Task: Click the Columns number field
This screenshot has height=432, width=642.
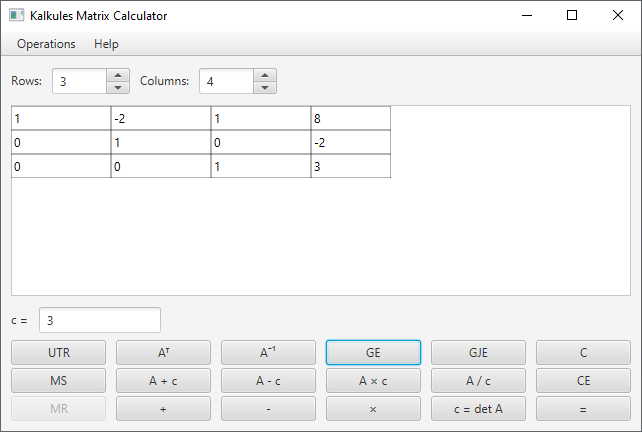Action: (x=227, y=81)
